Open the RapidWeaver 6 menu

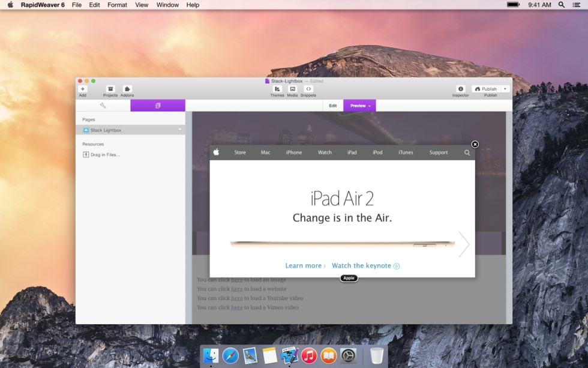pyautogui.click(x=43, y=5)
